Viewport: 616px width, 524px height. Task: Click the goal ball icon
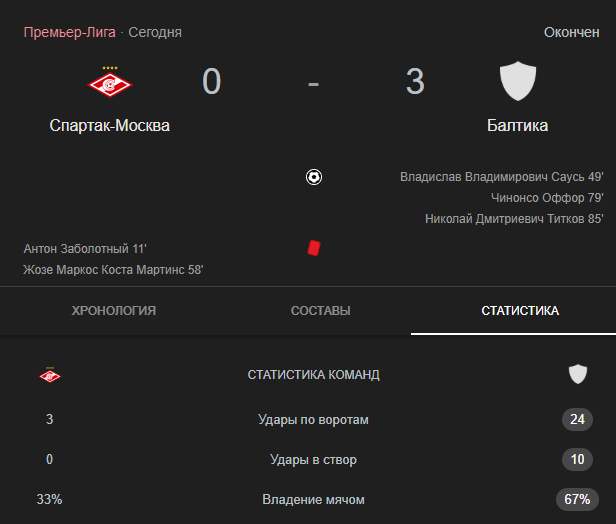(314, 177)
